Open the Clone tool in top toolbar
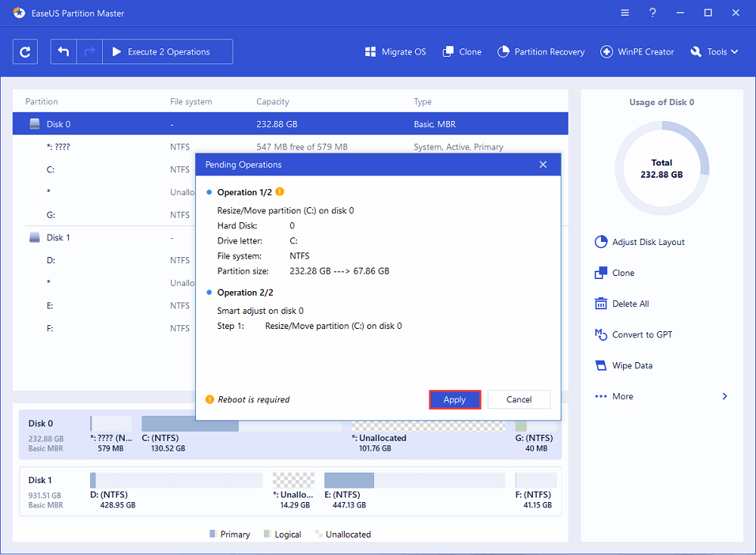Viewport: 756px width, 555px height. coord(462,52)
